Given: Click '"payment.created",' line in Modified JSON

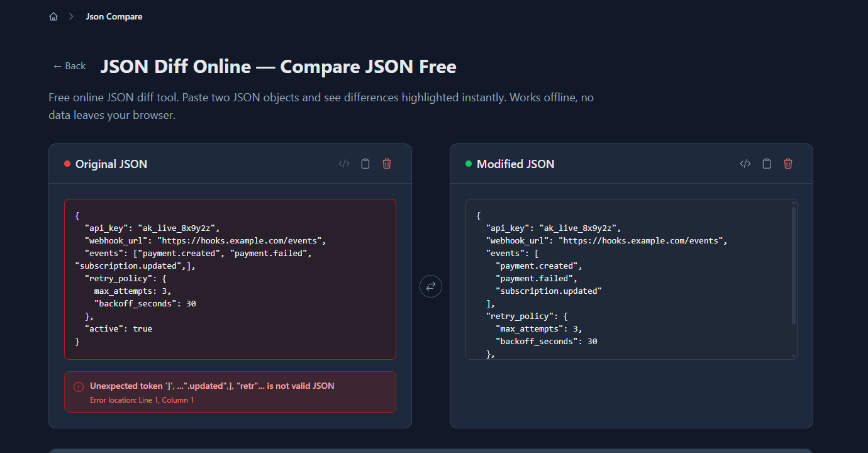Looking at the screenshot, I should (539, 266).
